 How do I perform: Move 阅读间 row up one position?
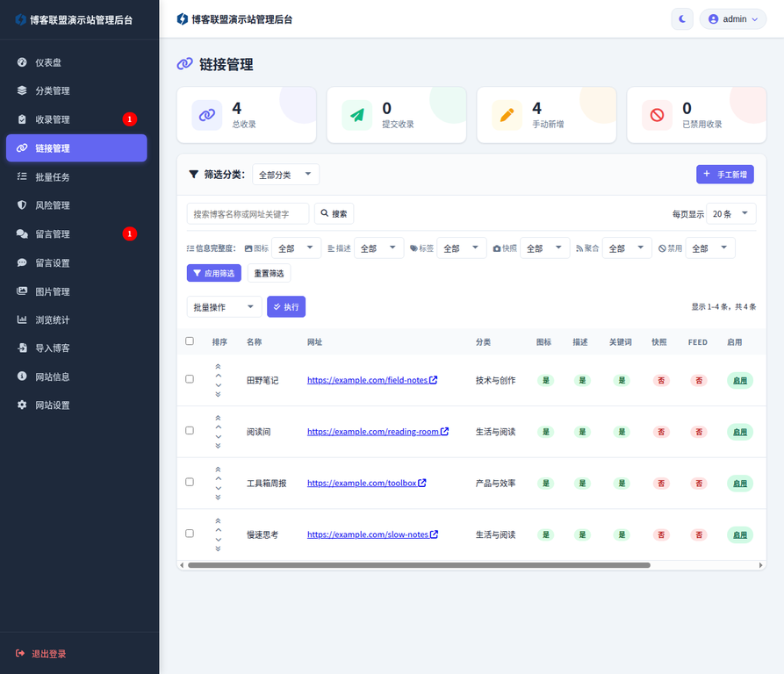point(218,427)
